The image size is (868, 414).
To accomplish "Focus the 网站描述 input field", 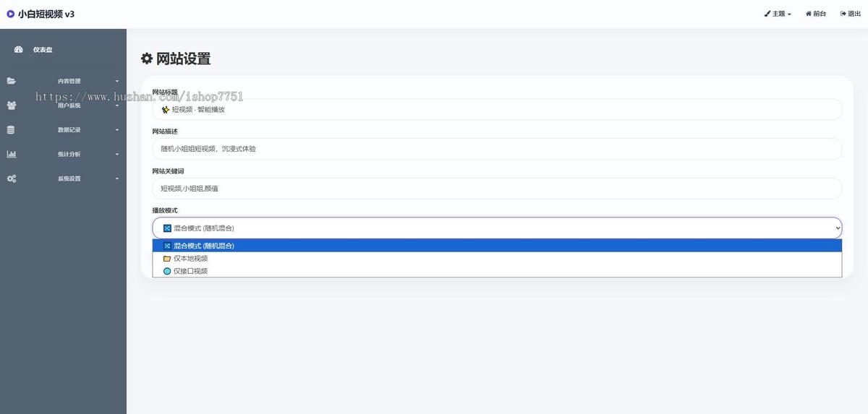I will click(x=497, y=149).
